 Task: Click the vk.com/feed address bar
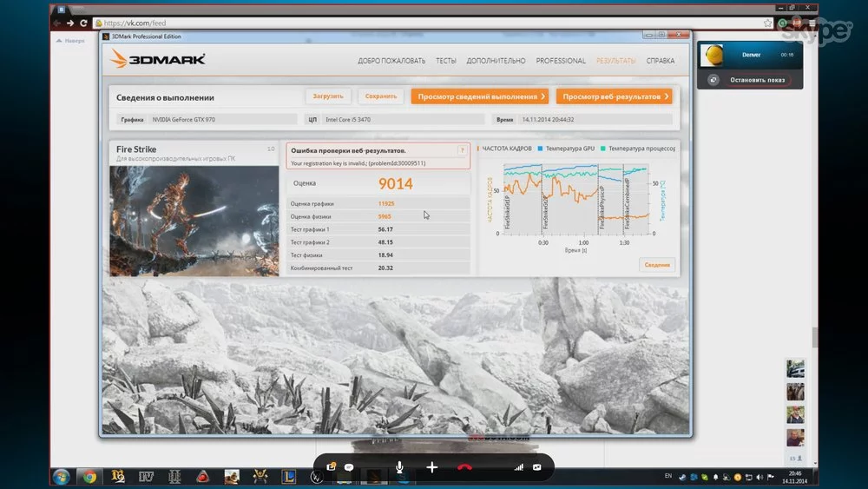[431, 23]
